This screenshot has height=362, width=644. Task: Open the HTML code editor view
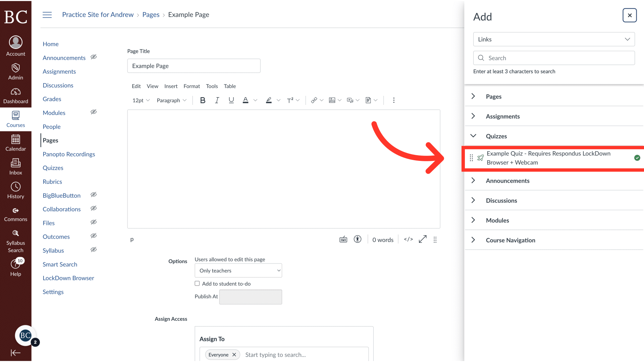(x=408, y=239)
